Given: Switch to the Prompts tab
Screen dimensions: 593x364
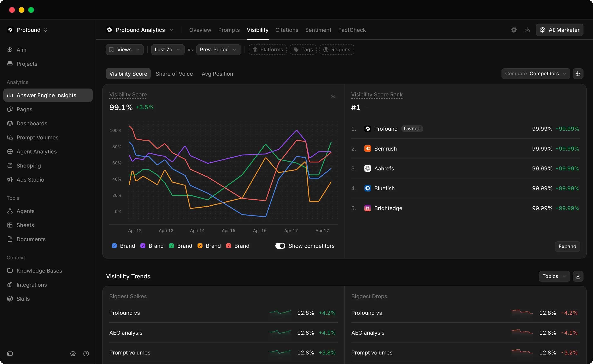Looking at the screenshot, I should coord(229,30).
